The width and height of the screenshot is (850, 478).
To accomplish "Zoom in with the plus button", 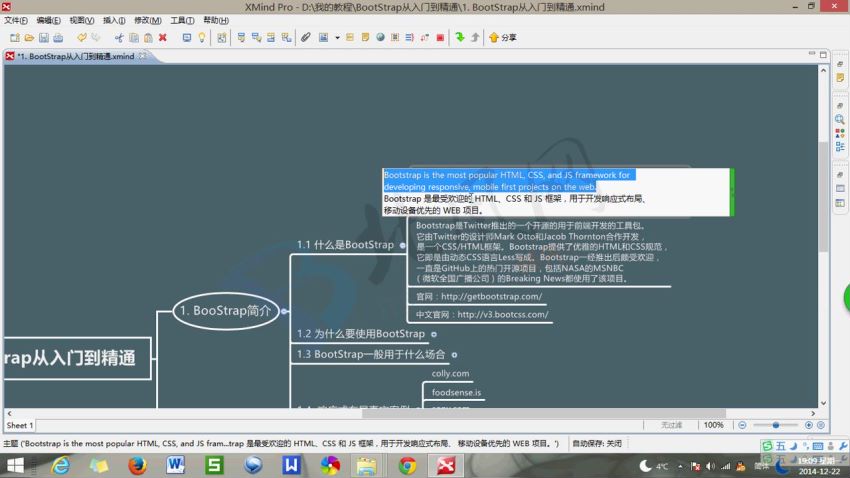I will coord(809,425).
